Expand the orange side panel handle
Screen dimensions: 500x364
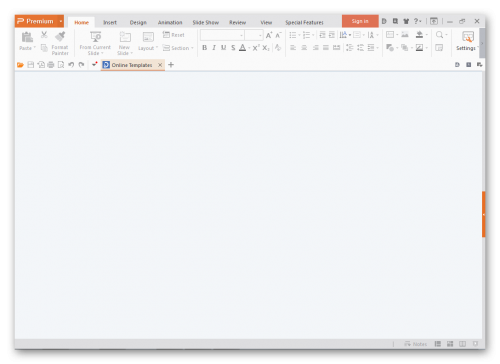pyautogui.click(x=483, y=214)
